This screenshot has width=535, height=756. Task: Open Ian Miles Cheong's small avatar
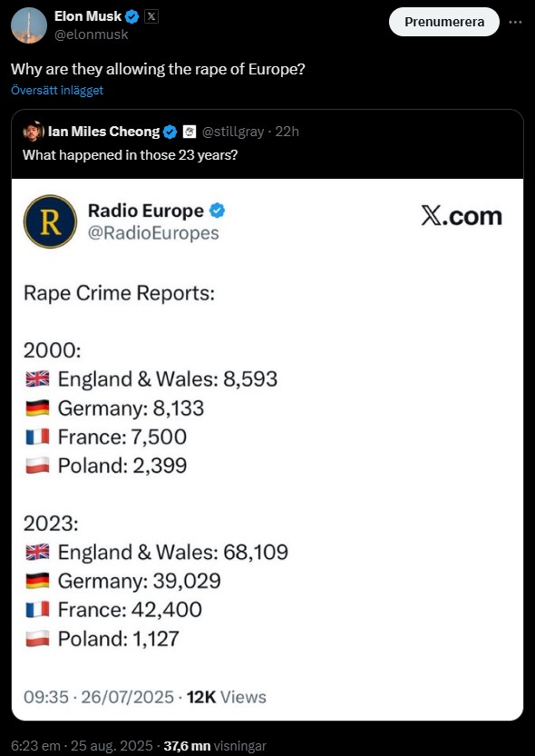pos(34,132)
